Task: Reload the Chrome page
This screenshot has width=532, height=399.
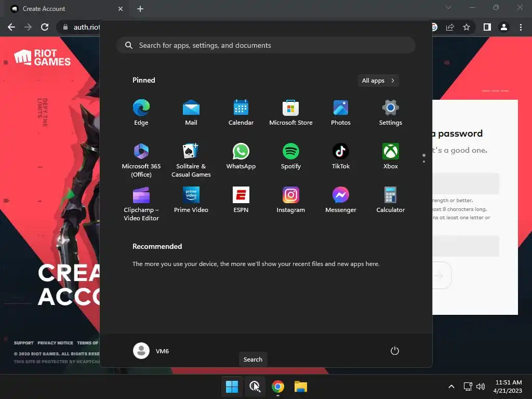Action: click(x=45, y=27)
